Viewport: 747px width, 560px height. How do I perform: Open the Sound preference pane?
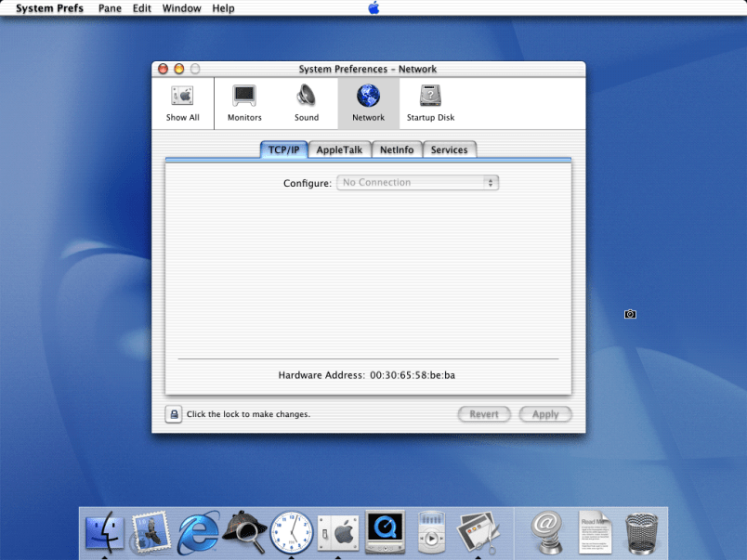tap(307, 102)
